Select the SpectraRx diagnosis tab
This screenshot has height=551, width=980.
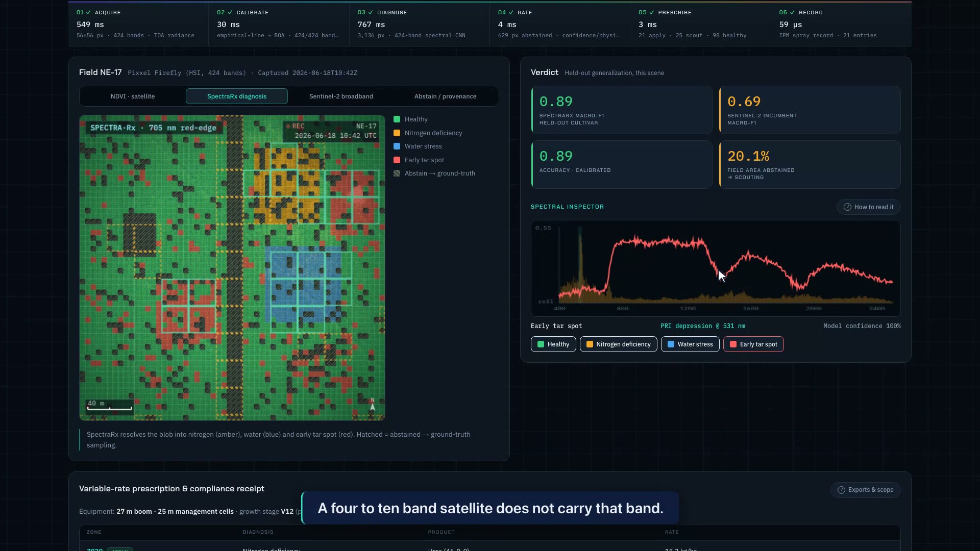(x=237, y=96)
